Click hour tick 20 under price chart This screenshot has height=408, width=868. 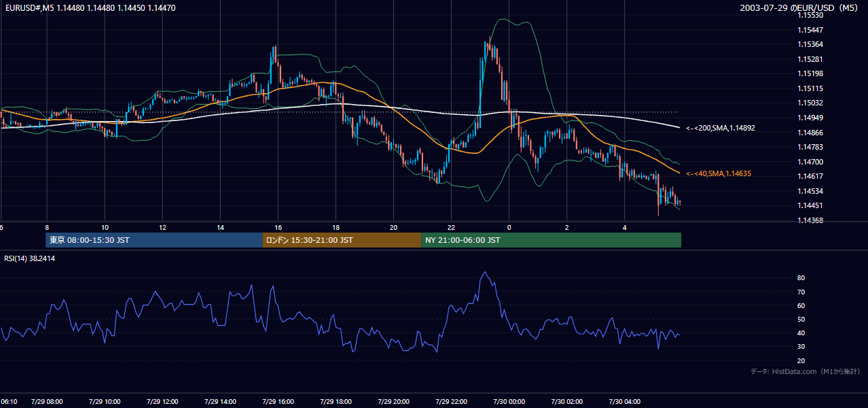click(x=393, y=227)
